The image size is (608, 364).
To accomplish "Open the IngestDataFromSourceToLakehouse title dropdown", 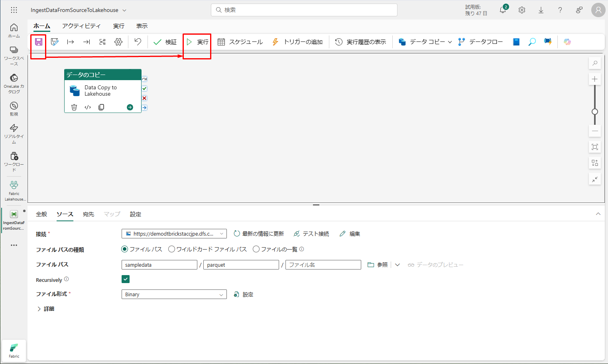I will point(124,10).
